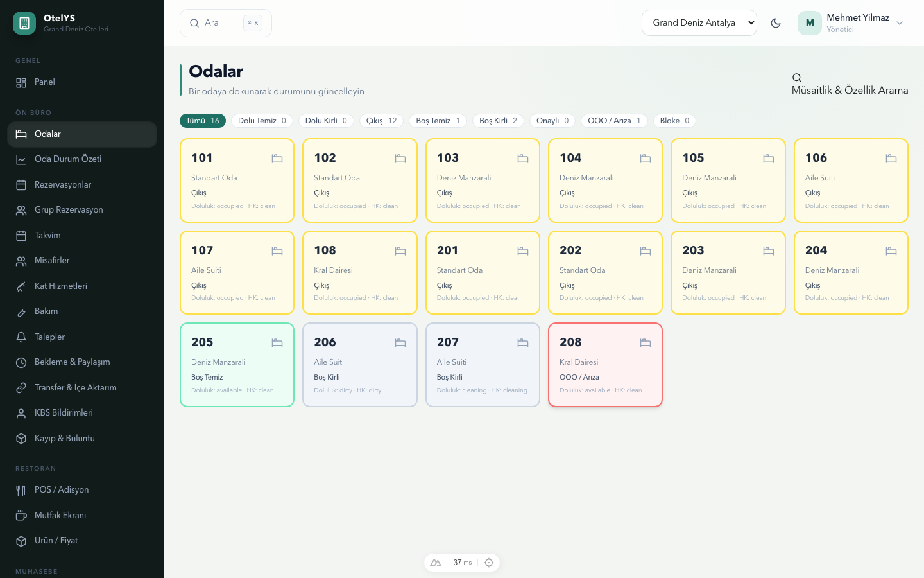Viewport: 924px width, 578px height.
Task: Filter rooms by Dolu Temiz
Action: 262,121
